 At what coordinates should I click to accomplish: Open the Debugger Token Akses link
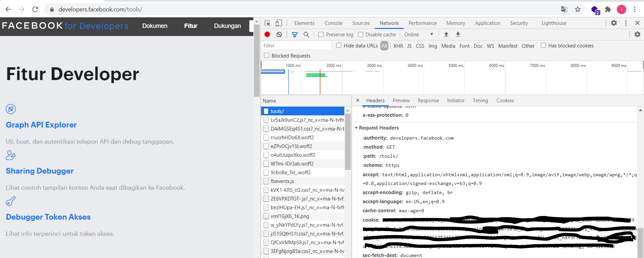48,217
